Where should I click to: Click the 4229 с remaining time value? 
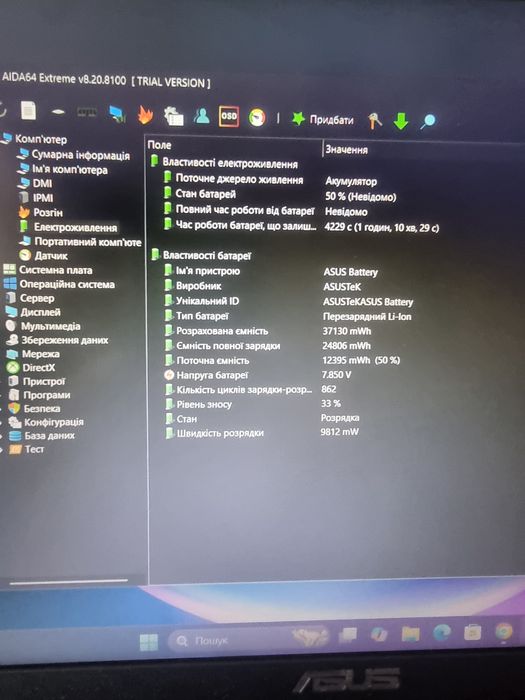(382, 227)
